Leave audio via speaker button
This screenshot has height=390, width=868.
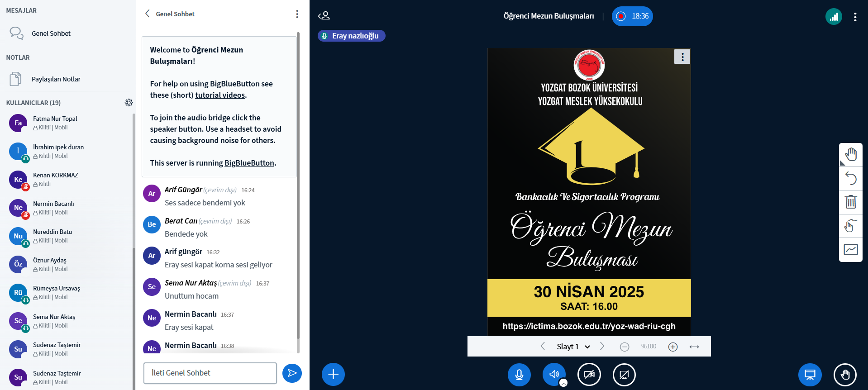(x=554, y=375)
